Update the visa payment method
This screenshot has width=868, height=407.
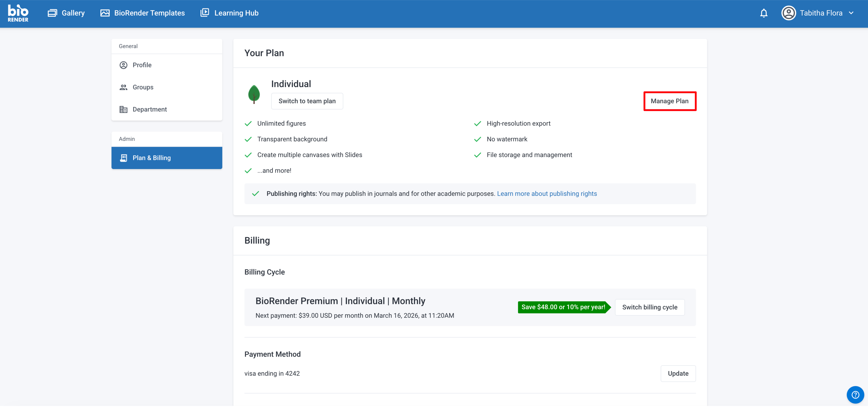678,373
